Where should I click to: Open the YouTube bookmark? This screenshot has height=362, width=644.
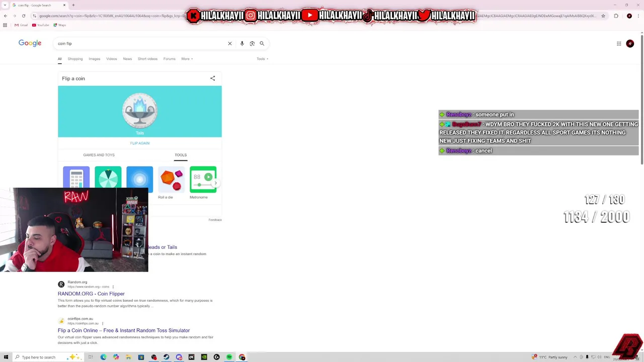point(41,25)
